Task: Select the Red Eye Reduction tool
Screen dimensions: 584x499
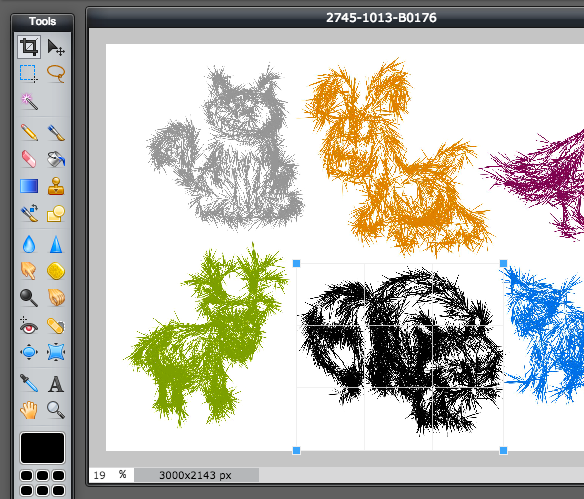Action: (29, 325)
